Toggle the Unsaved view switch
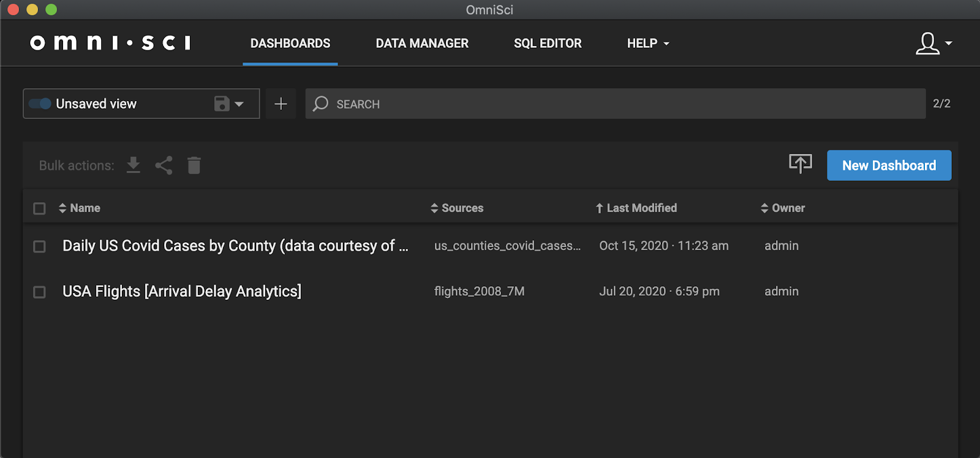This screenshot has height=458, width=980. click(x=40, y=104)
